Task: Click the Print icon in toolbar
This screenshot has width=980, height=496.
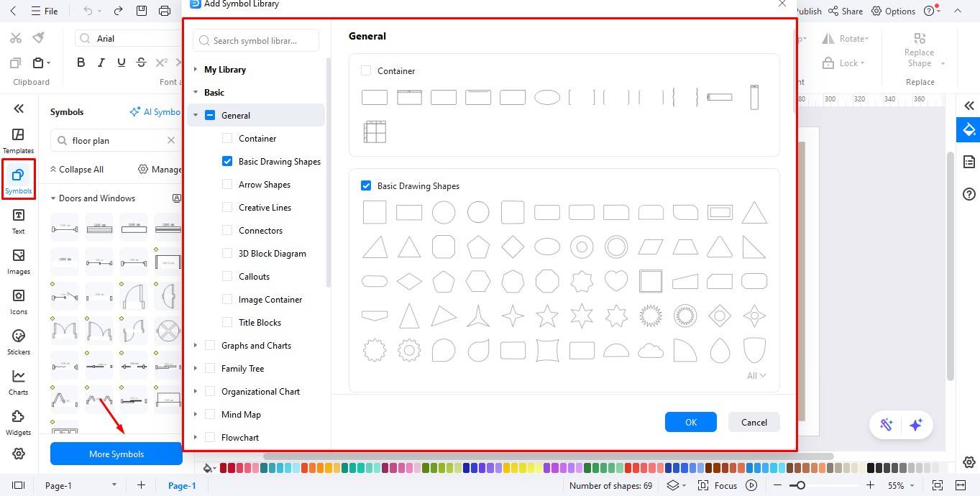Action: tap(165, 11)
